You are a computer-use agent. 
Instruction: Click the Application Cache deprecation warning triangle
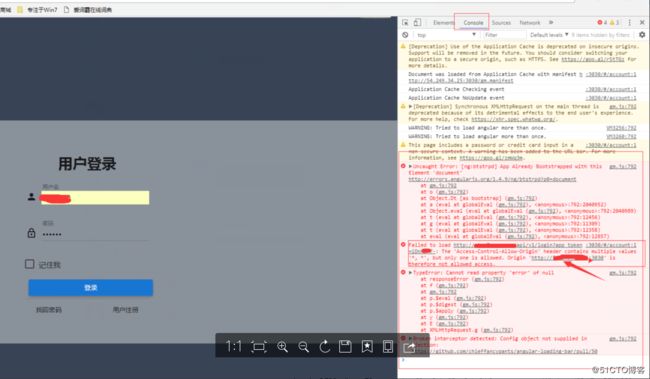coord(403,46)
